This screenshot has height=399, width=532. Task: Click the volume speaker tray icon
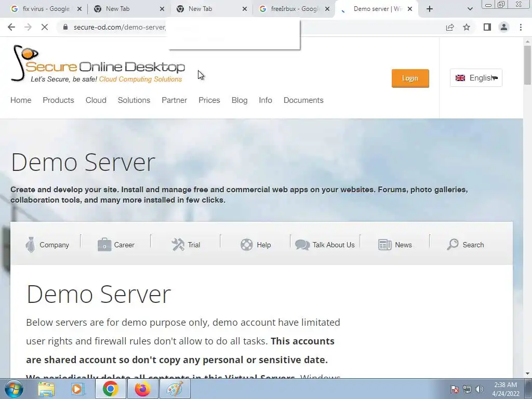(479, 389)
